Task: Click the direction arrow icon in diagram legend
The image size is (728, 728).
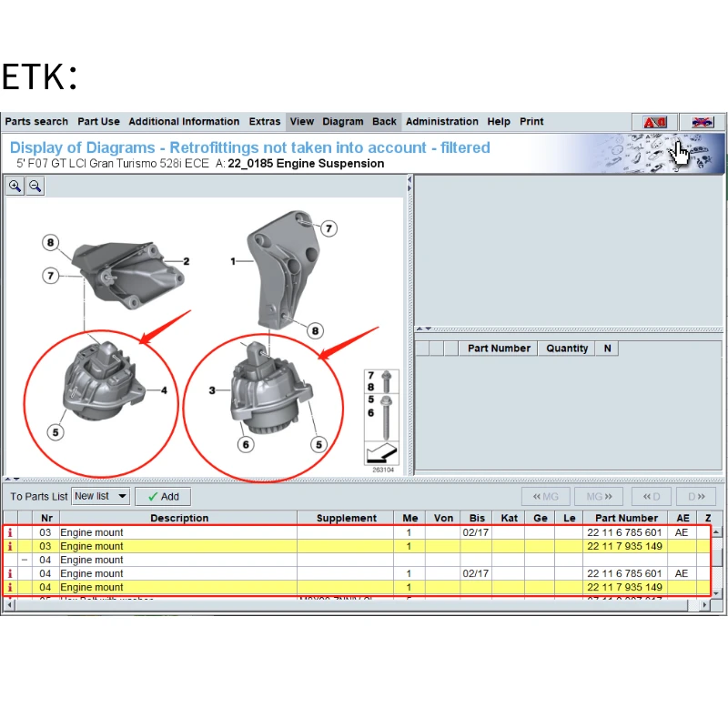Action: (381, 452)
